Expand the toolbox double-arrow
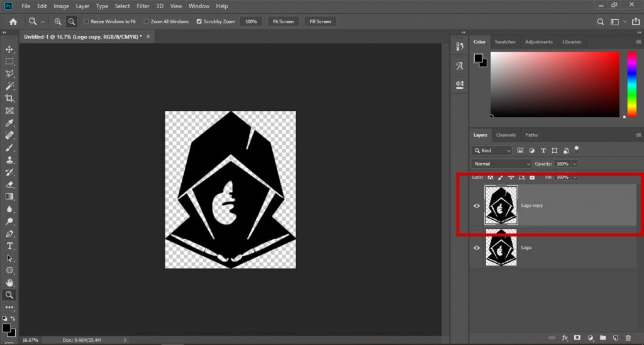The width and height of the screenshot is (644, 345). coord(4,33)
